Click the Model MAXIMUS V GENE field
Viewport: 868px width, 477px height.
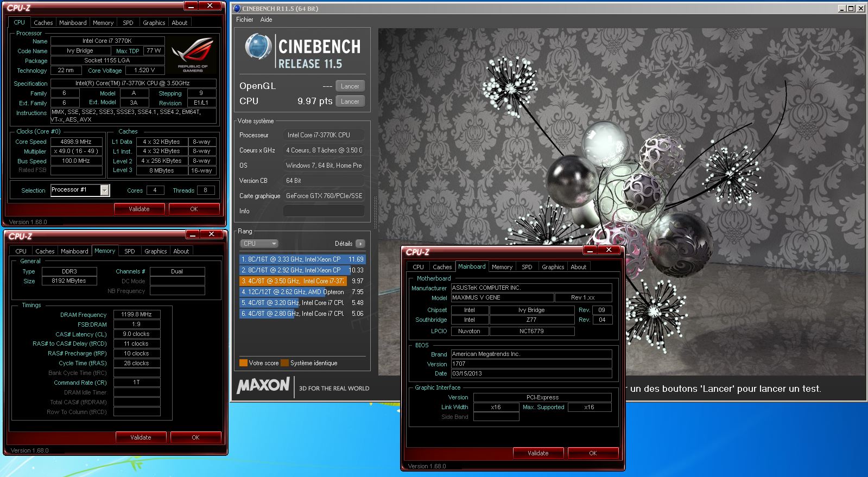(x=503, y=298)
